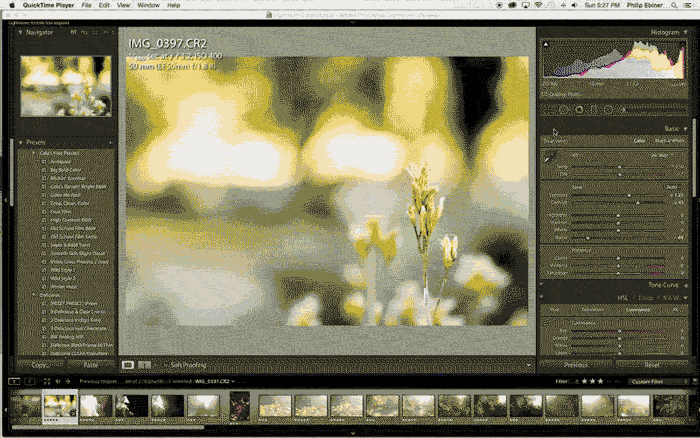Collapse the Color Free Presets folder
Viewport: 700px width, 438px height.
pyautogui.click(x=33, y=153)
